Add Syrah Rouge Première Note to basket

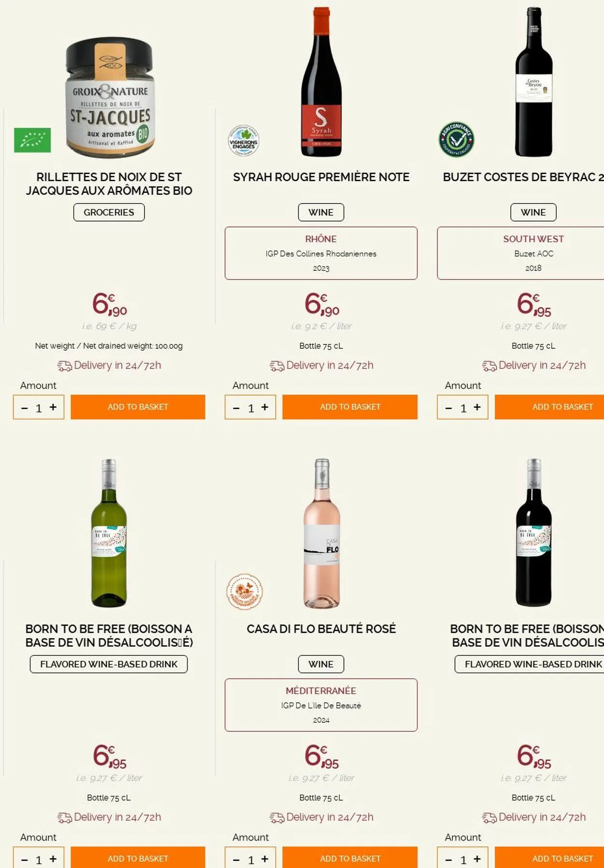coord(350,407)
